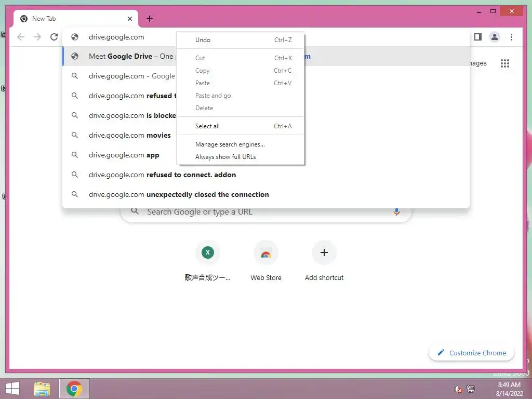Screen dimensions: 532x399
Task: Click the browser forward arrow
Action: pyautogui.click(x=37, y=37)
